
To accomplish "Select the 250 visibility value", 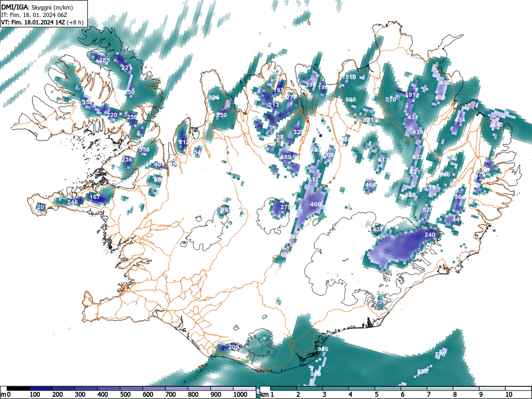I will click(221, 115).
